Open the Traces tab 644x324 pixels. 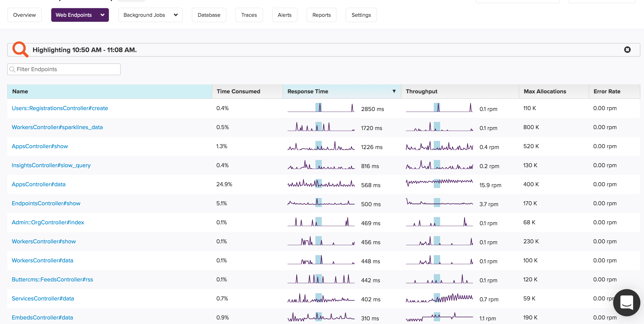(x=249, y=15)
